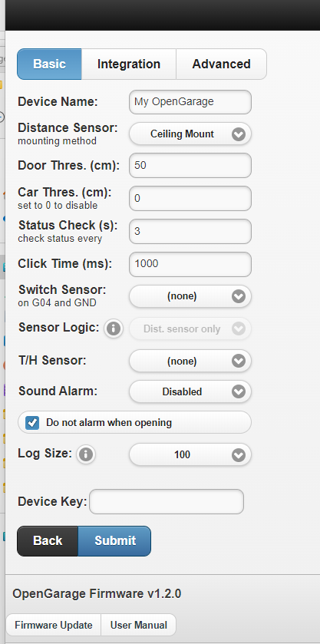Viewport: 320px width, 644px height.
Task: Open the Log Size 100 dropdown
Action: coord(190,454)
